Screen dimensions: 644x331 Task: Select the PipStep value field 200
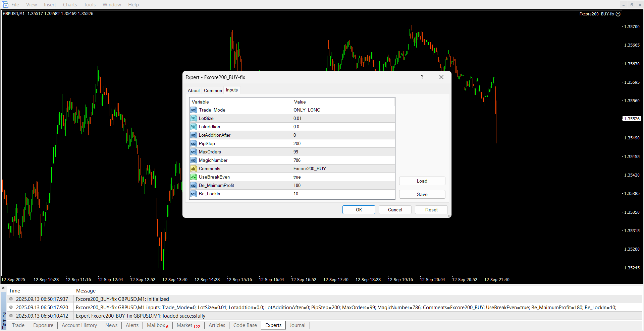click(x=343, y=144)
